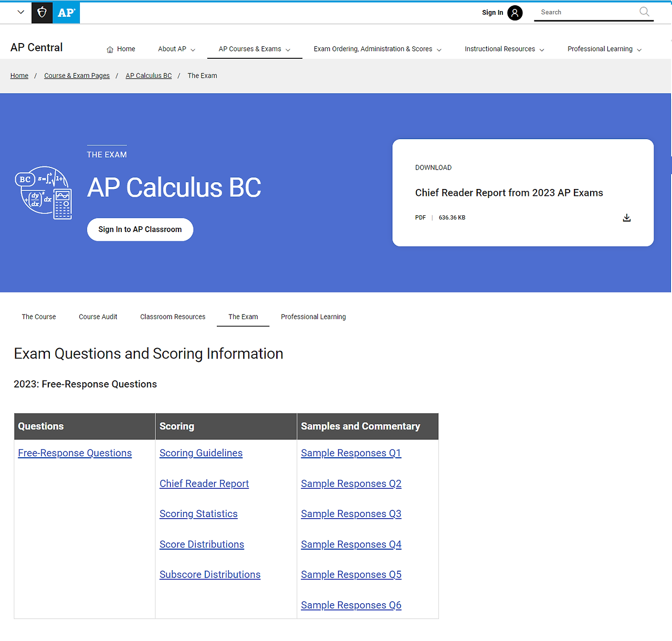The width and height of the screenshot is (672, 641).
Task: Open Scoring Guidelines link
Action: click(201, 453)
